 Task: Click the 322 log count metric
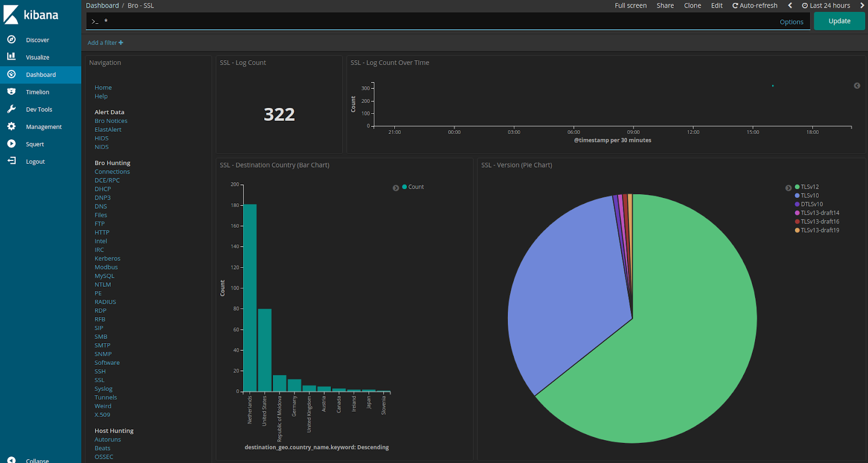[279, 114]
